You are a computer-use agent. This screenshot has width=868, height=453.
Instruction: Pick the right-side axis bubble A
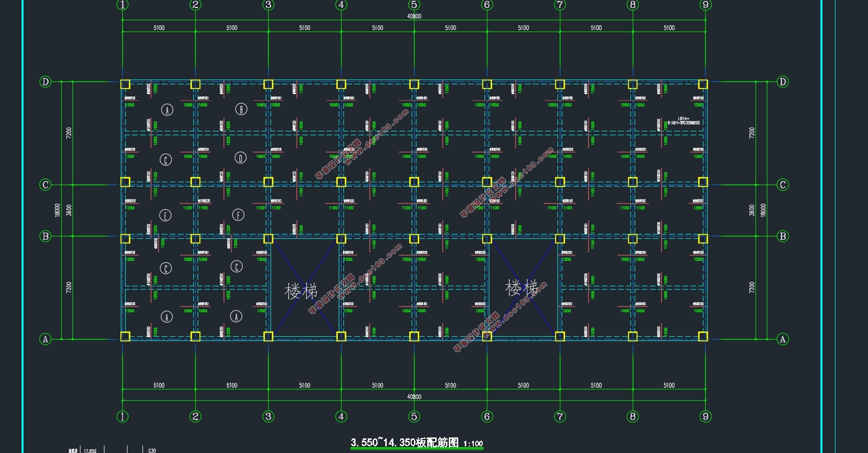click(783, 339)
